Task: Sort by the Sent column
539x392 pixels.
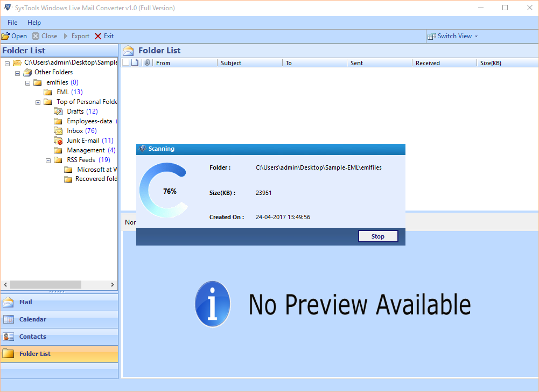Action: click(x=380, y=63)
